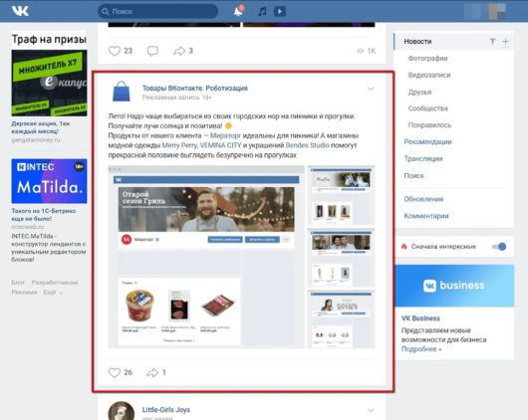Click the VK business banner
528x420 pixels.
click(x=454, y=286)
